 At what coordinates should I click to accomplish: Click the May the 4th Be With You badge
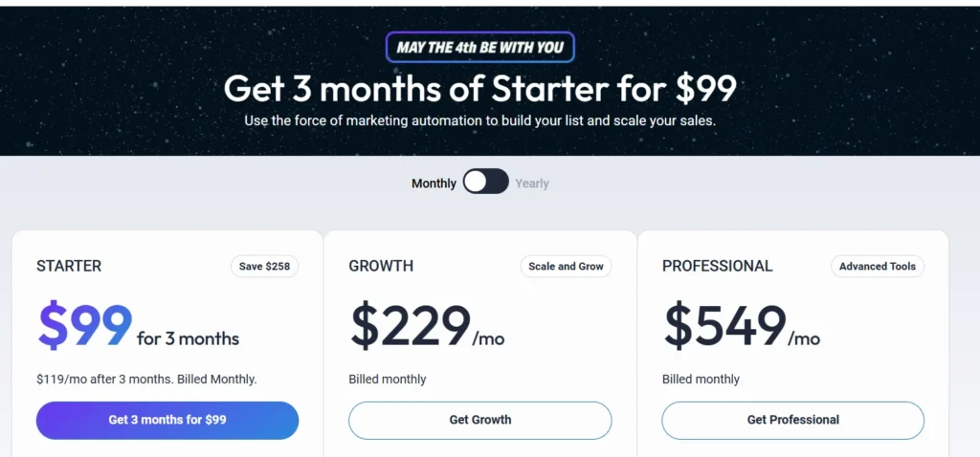[480, 48]
